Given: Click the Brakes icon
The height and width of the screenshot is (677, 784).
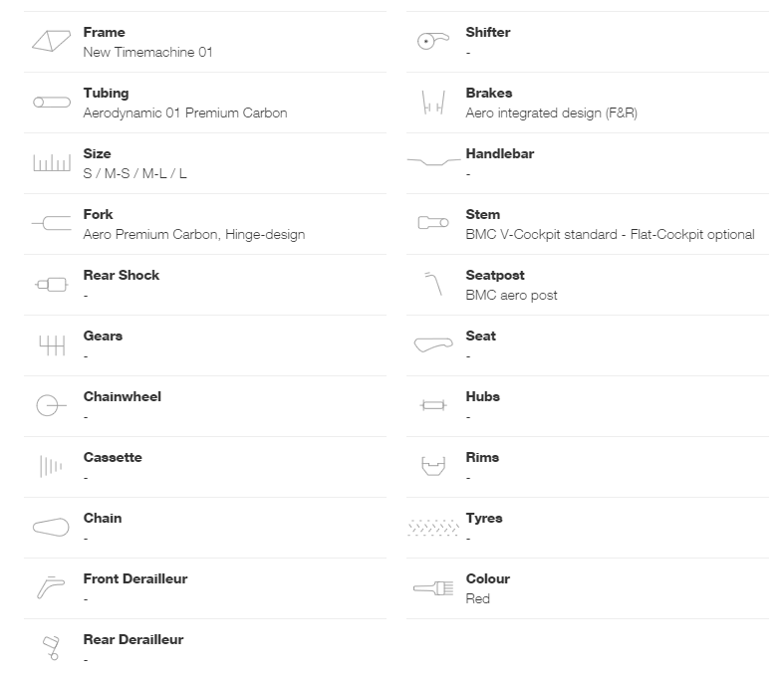Looking at the screenshot, I should (433, 103).
